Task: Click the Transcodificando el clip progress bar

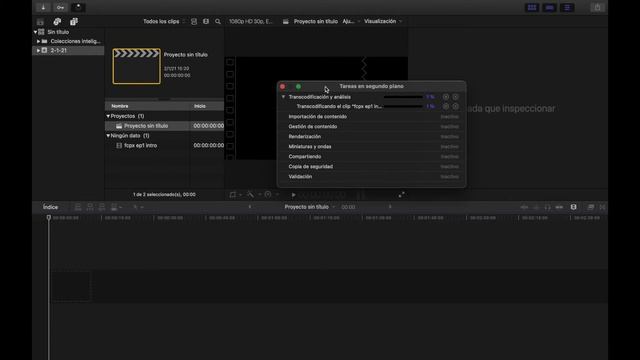Action: 403,107
